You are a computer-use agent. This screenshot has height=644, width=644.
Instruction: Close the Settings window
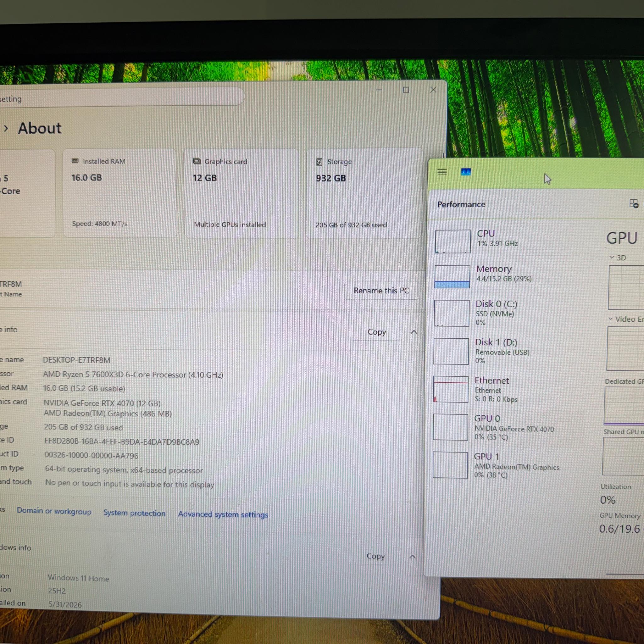pyautogui.click(x=433, y=90)
